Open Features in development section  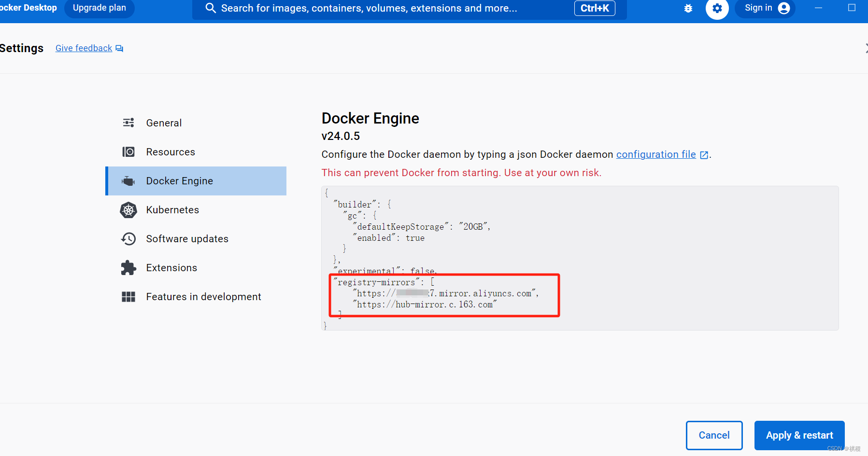196,297
